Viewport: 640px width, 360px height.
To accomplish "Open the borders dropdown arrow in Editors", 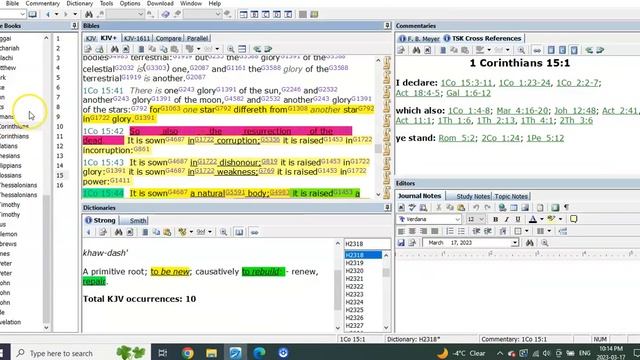I will [527, 231].
